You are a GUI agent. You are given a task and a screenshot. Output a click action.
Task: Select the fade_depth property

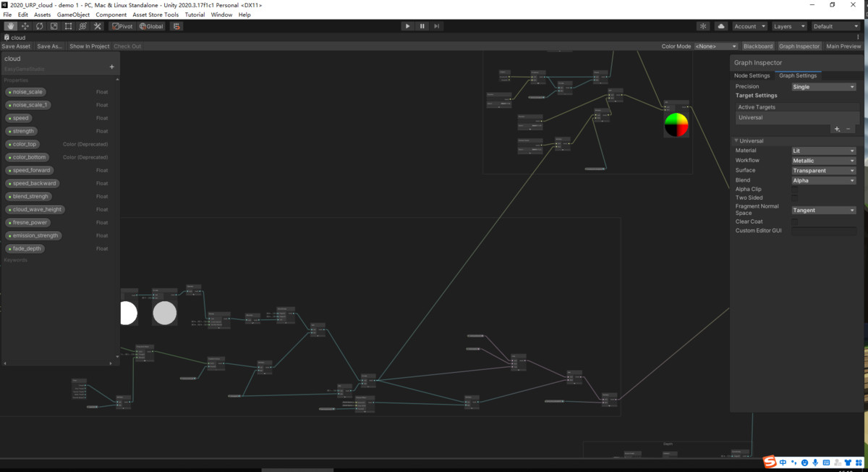25,248
